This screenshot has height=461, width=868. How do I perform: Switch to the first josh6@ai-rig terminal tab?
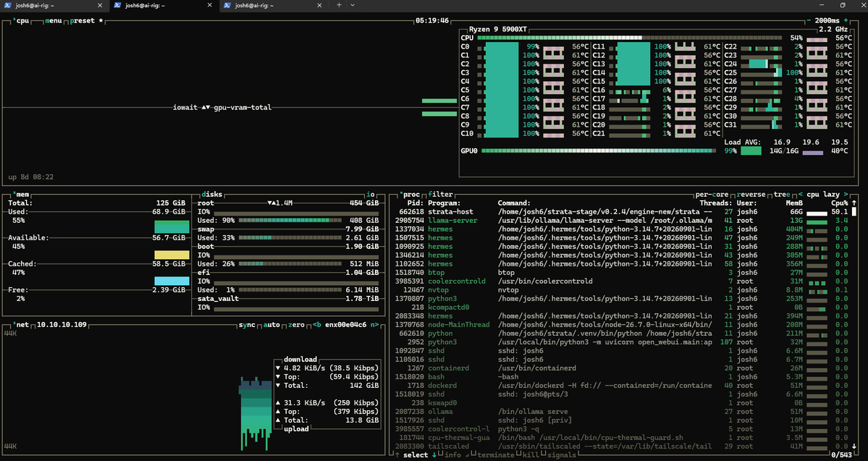tap(53, 5)
